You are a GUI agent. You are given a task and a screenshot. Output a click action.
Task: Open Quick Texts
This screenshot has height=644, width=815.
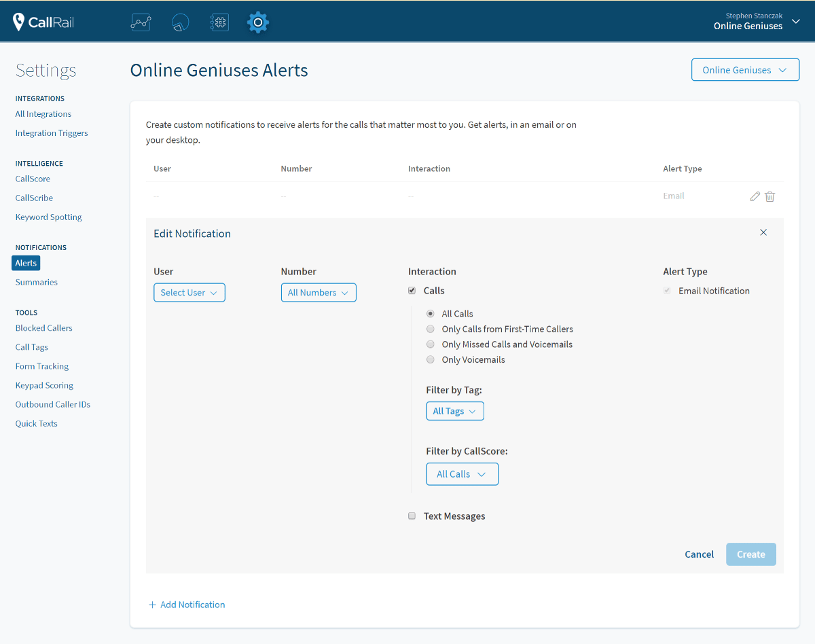tap(37, 423)
